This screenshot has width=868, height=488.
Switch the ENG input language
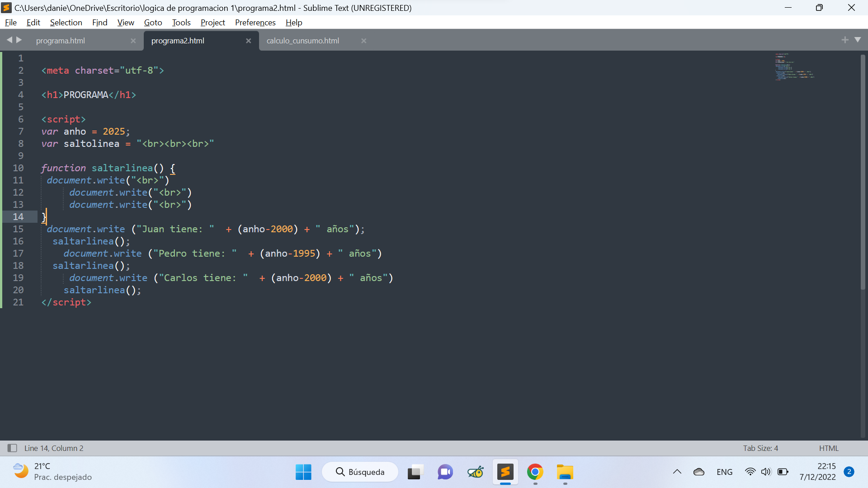tap(725, 472)
